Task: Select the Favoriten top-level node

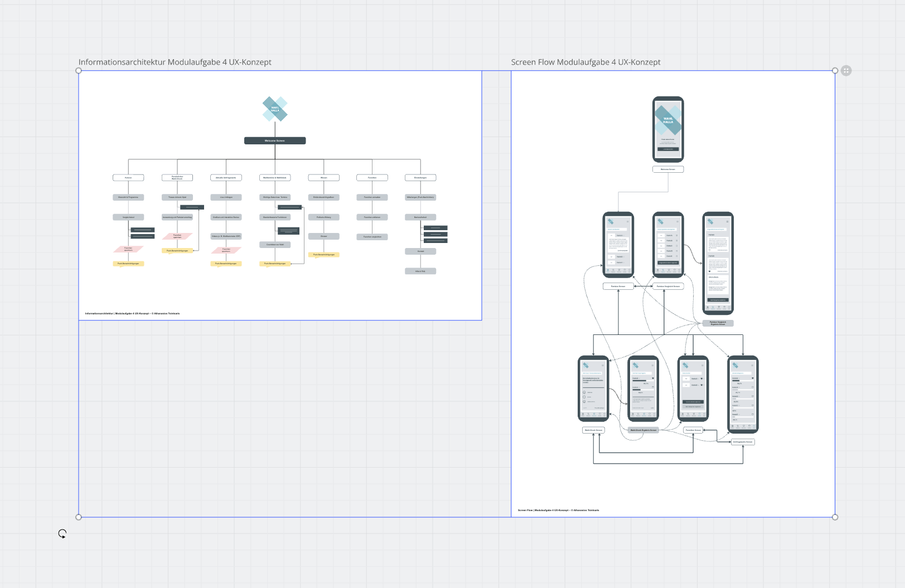Action: 372,178
